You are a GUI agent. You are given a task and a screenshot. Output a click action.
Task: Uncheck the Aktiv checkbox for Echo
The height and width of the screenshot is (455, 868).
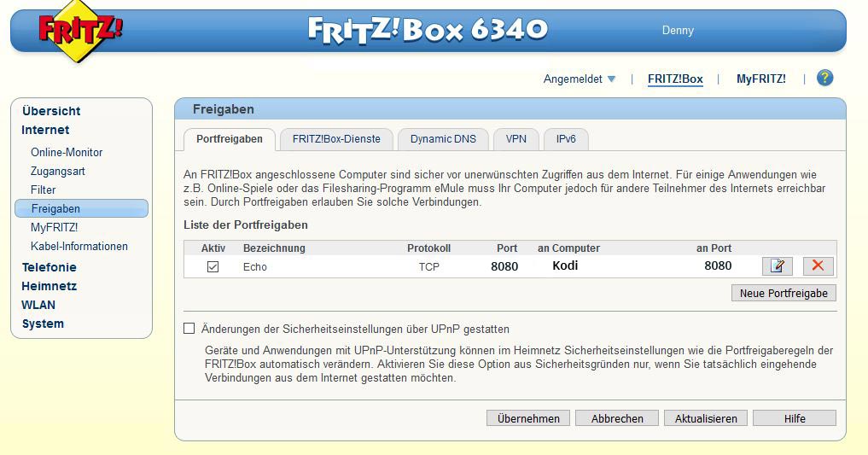click(x=213, y=267)
